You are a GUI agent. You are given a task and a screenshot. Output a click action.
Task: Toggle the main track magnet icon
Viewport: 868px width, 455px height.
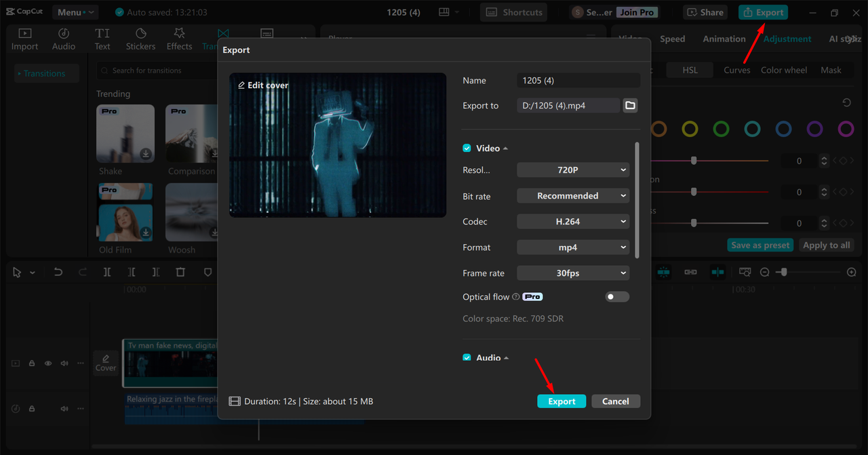663,272
